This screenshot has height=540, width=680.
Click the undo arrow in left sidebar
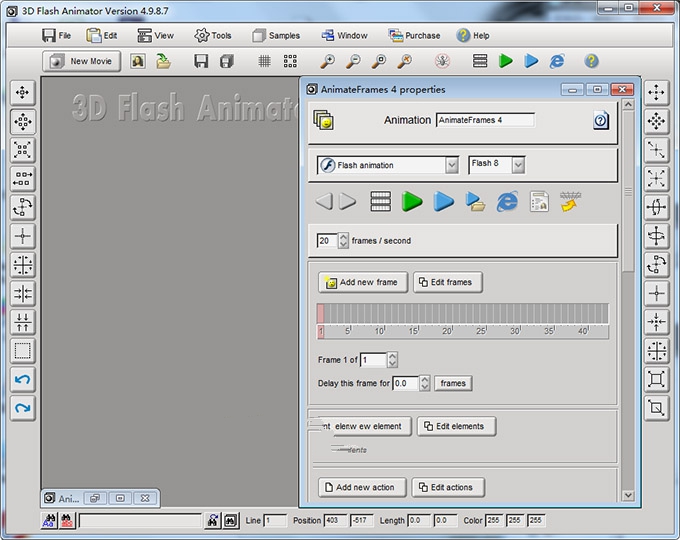pyautogui.click(x=23, y=380)
